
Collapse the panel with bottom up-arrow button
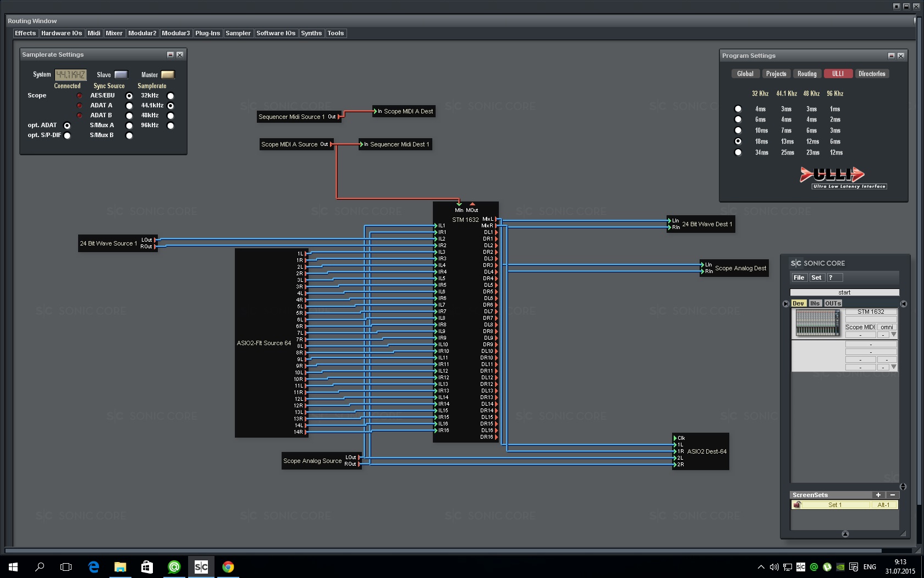coord(845,534)
